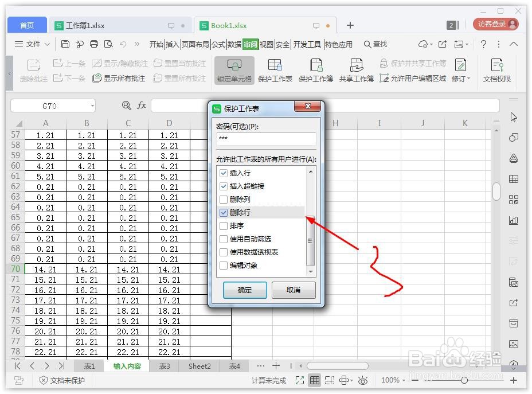
Task: Click the 保护工作簿 icon in the ribbon
Action: tap(316, 70)
